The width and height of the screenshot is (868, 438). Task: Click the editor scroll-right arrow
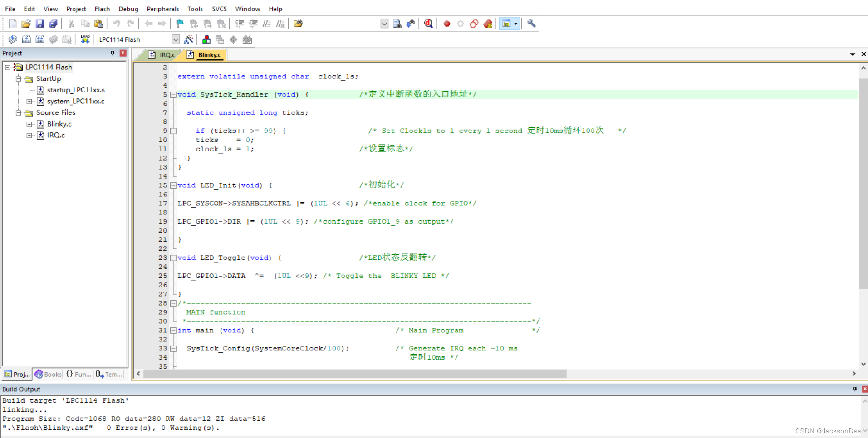(x=854, y=374)
